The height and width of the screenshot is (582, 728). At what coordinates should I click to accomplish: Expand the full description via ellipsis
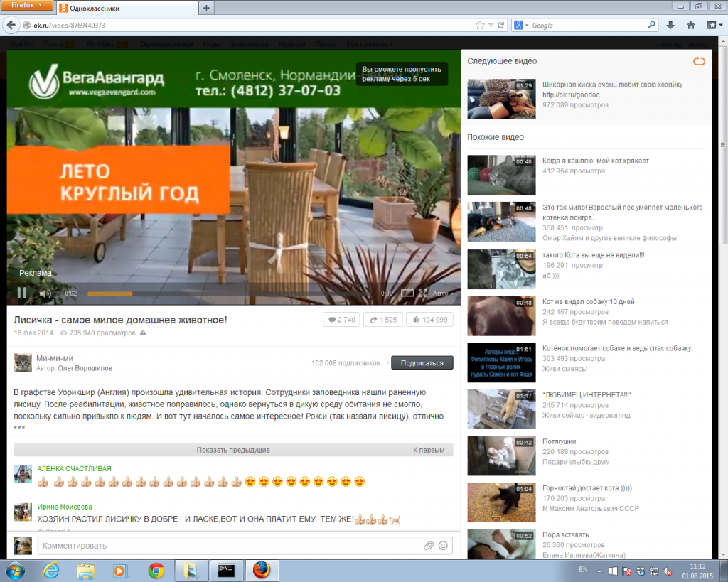point(19,427)
